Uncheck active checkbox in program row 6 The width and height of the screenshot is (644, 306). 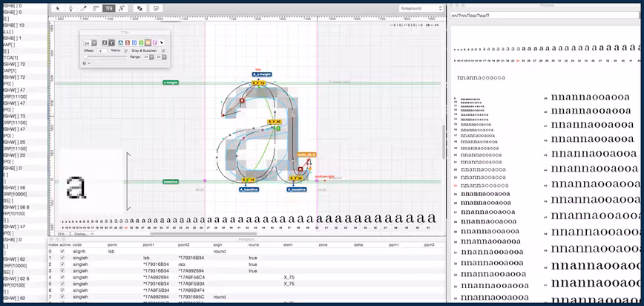[x=62, y=290]
